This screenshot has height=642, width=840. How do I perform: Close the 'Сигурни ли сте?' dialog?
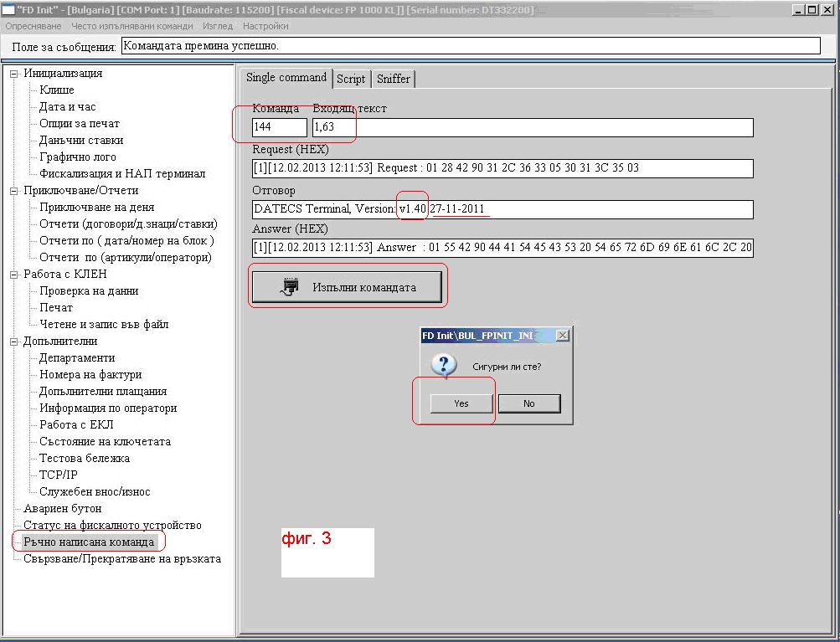pyautogui.click(x=562, y=335)
